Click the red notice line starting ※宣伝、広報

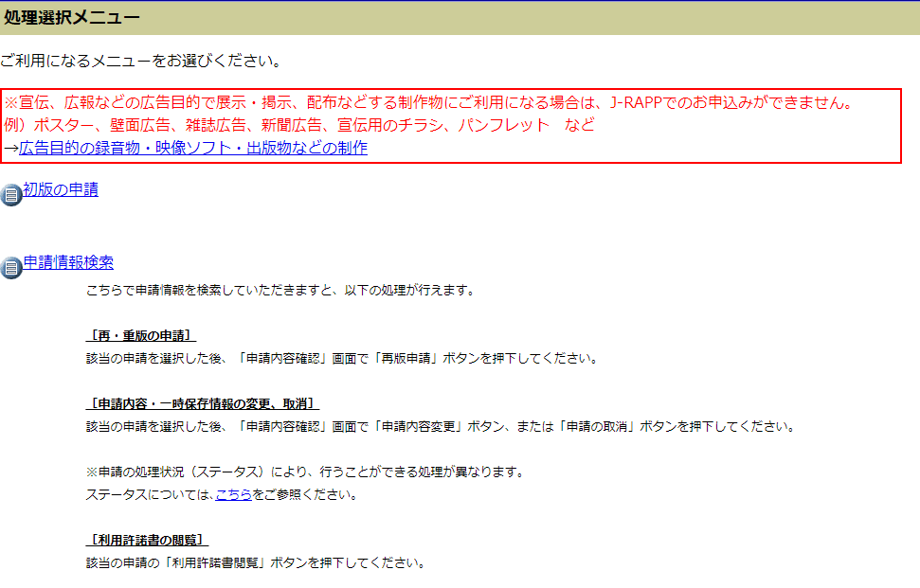tap(429, 102)
